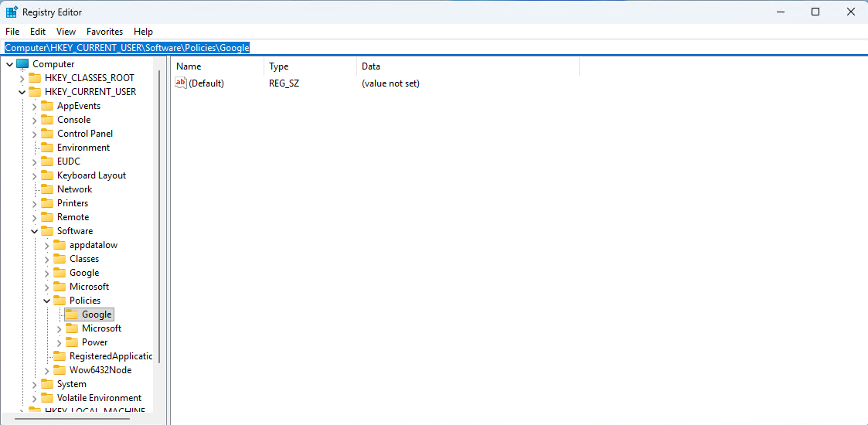Select the RegisteredApplications folder icon
Image resolution: width=868 pixels, height=425 pixels.
pyautogui.click(x=60, y=356)
